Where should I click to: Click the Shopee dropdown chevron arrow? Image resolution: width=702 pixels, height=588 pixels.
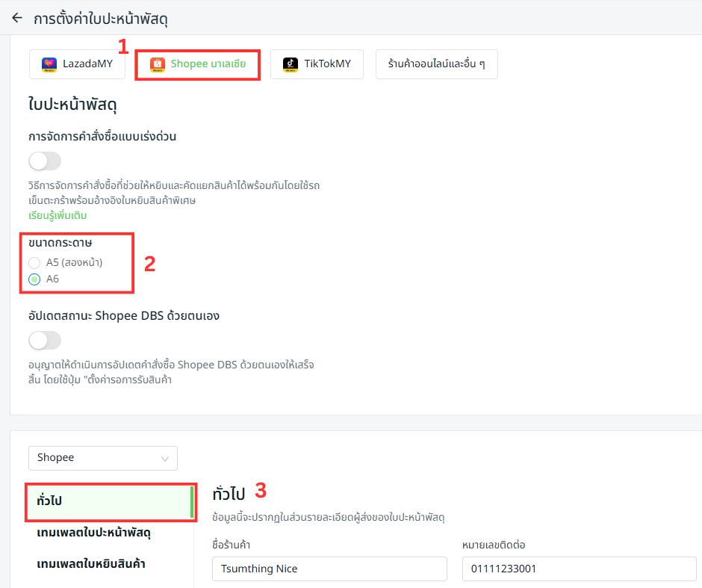coord(164,458)
